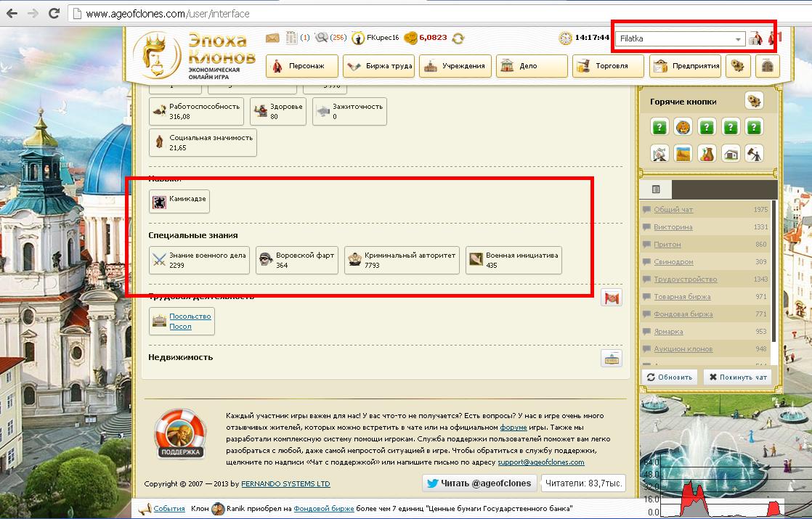The image size is (812, 519).
Task: Click the clock icon next to 14:17:44
Action: [566, 38]
